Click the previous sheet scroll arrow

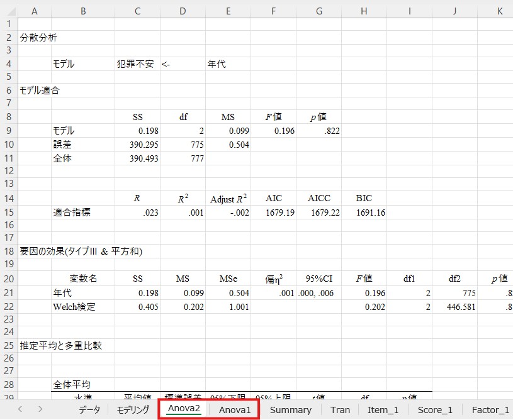(20, 409)
